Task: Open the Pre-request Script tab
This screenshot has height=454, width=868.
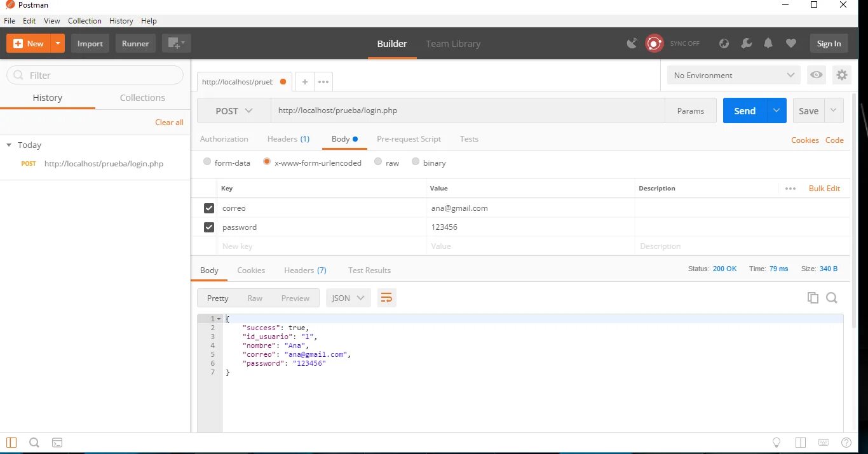Action: pos(409,139)
